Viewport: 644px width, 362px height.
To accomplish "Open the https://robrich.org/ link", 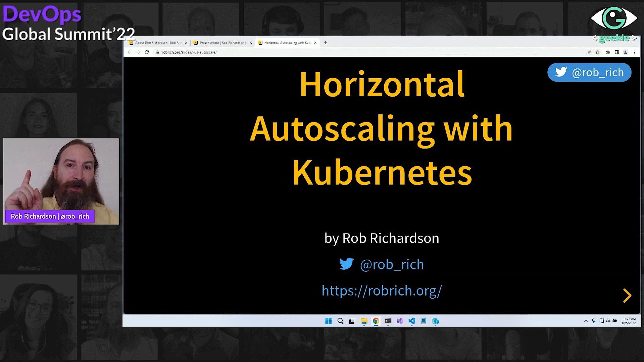I will pyautogui.click(x=382, y=291).
